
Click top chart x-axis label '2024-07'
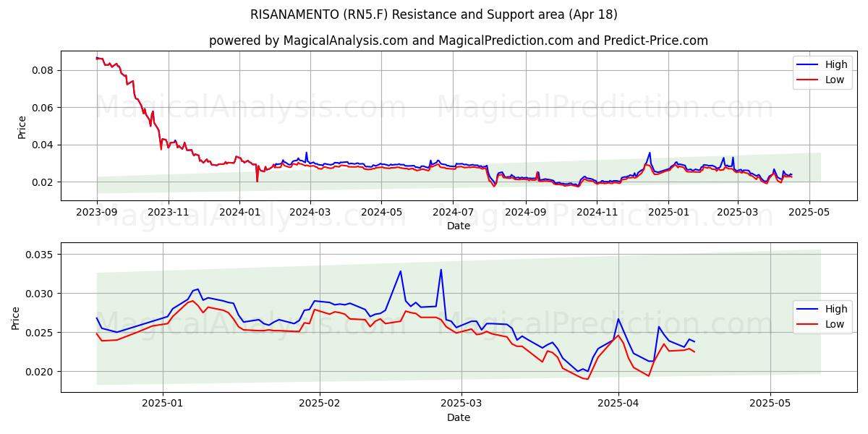click(x=453, y=212)
